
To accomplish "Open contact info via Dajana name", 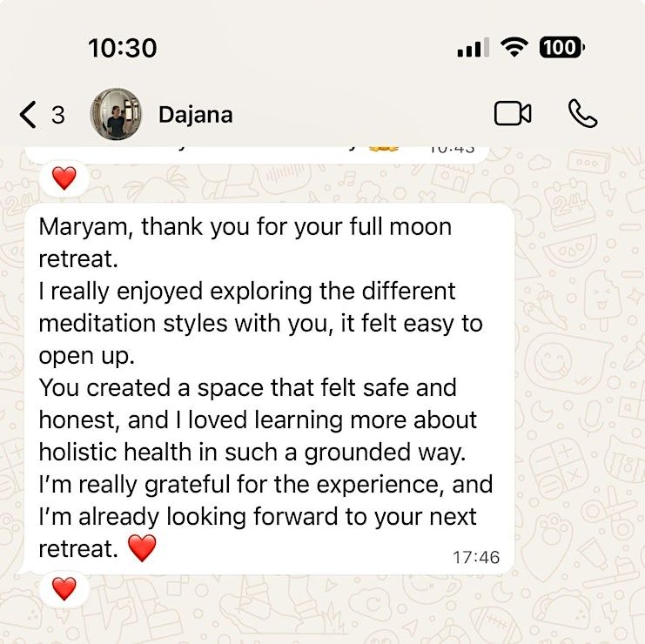I will [x=195, y=115].
